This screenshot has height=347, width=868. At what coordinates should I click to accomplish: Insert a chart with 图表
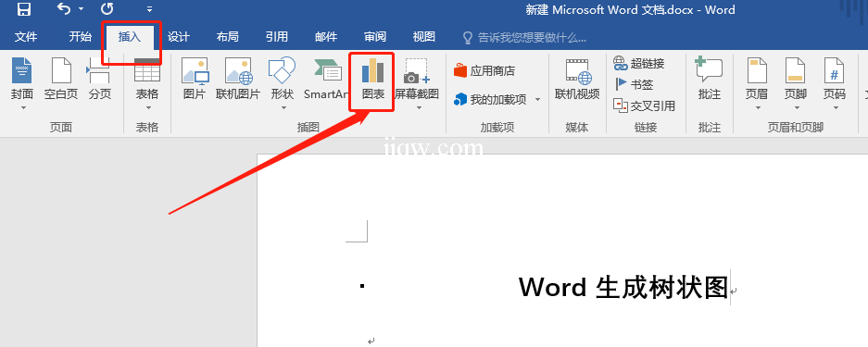click(372, 79)
